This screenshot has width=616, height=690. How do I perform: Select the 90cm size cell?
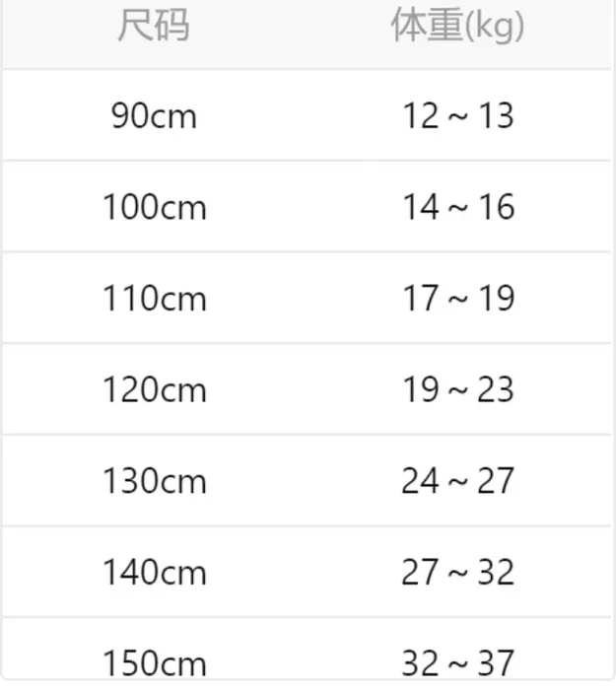coord(154,116)
